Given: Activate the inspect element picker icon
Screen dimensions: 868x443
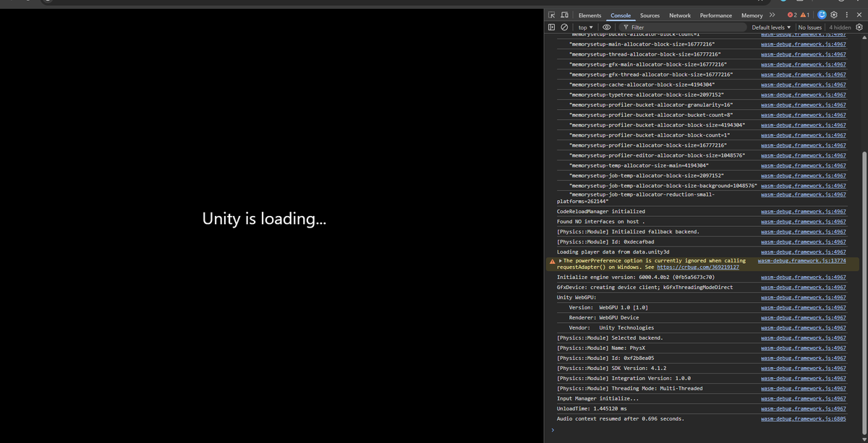Looking at the screenshot, I should point(552,15).
